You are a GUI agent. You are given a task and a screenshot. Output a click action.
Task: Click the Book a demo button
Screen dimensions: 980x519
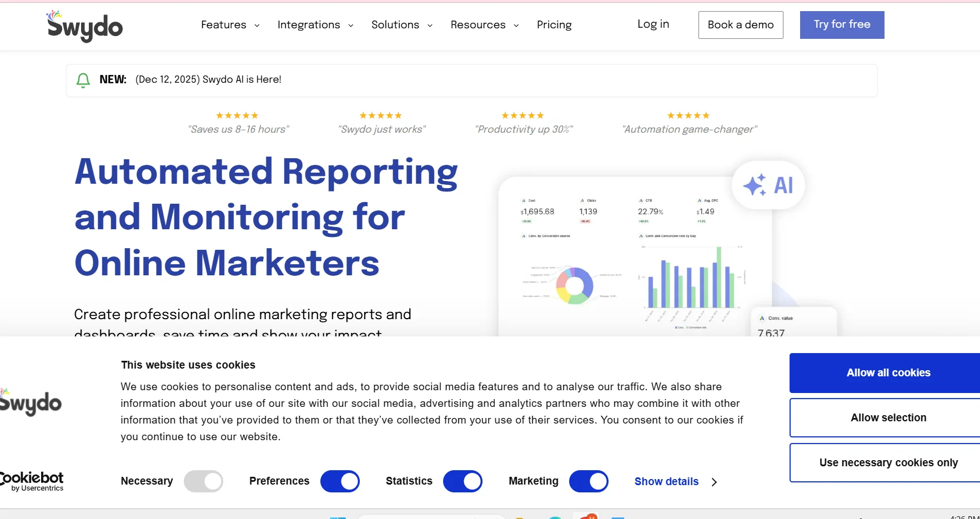(x=741, y=25)
